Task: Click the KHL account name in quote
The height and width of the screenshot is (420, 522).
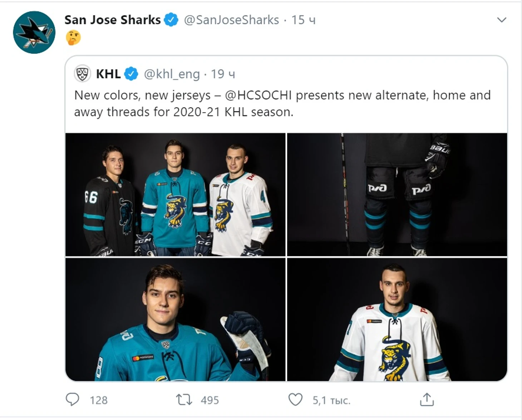Action: [108, 74]
